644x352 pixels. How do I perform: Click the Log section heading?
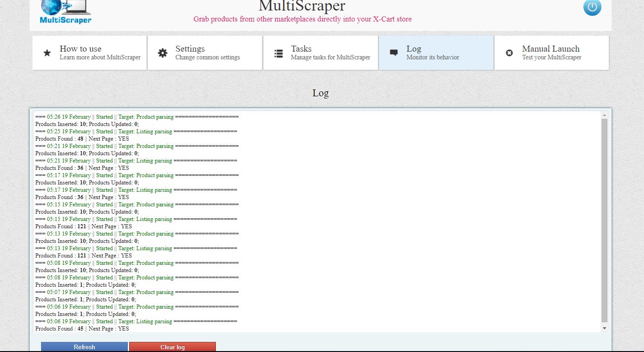click(320, 93)
